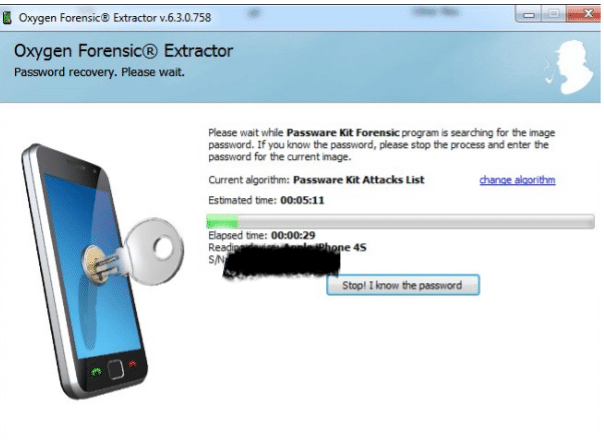
Task: Click the Elapsed time value 00:00:29
Action: point(293,235)
